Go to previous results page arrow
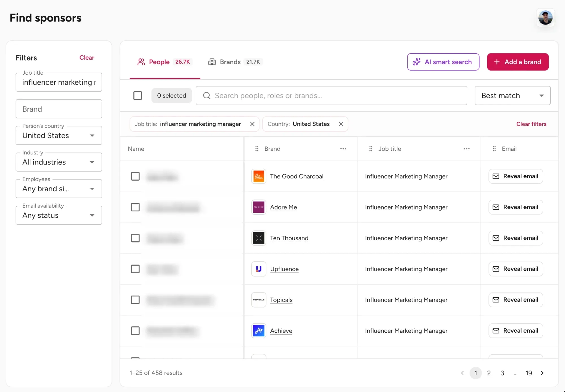Viewport: 565px width, 392px height. [x=462, y=373]
